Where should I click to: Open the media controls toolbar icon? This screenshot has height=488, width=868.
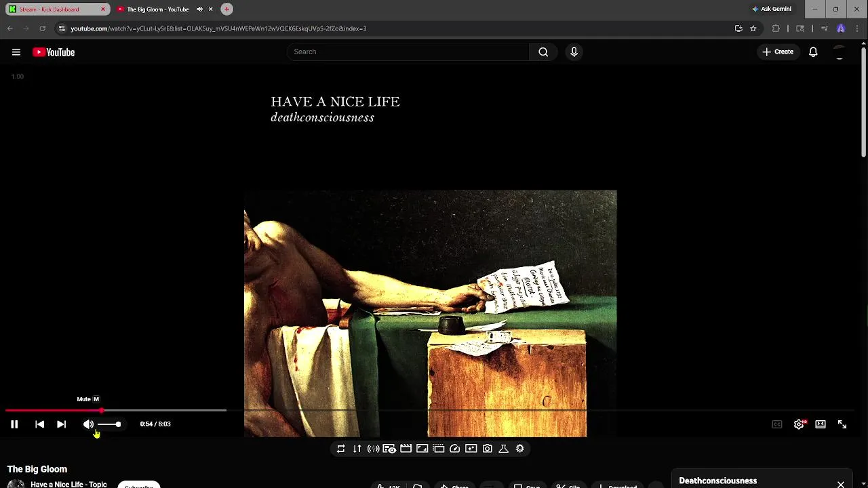(x=825, y=28)
